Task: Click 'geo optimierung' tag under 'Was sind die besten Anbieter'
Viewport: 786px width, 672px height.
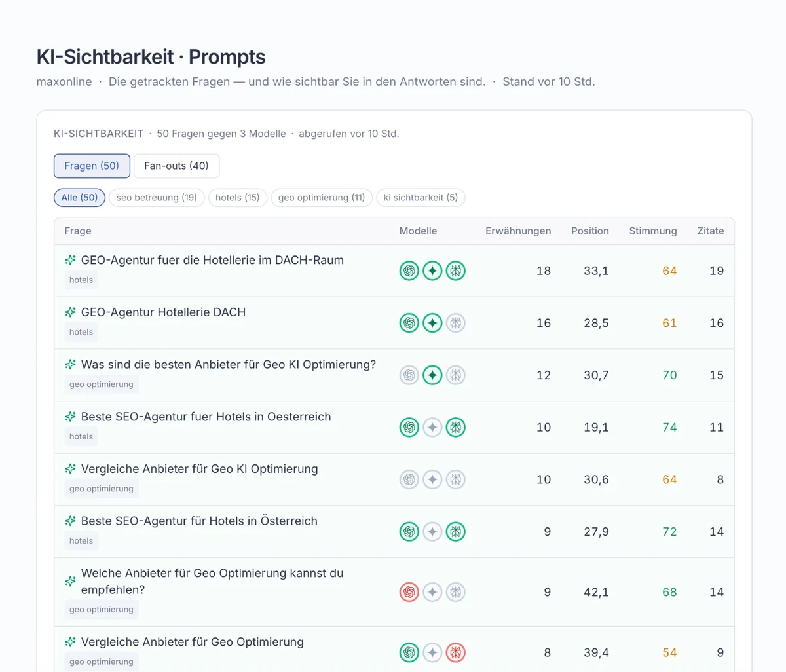Action: 102,384
